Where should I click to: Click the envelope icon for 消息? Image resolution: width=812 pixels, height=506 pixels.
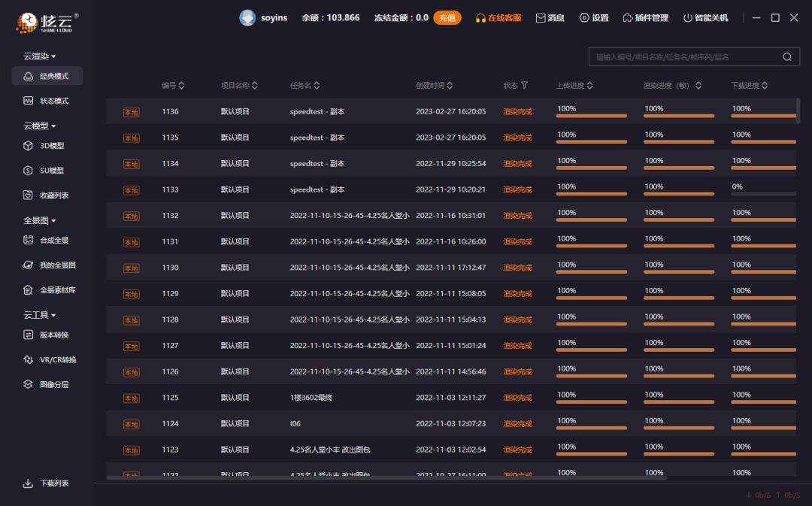point(540,18)
